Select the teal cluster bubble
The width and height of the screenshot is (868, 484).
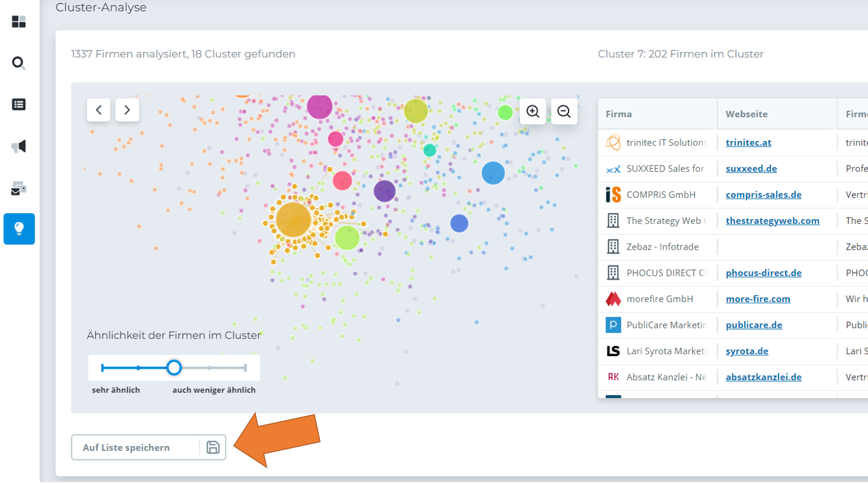(x=430, y=150)
